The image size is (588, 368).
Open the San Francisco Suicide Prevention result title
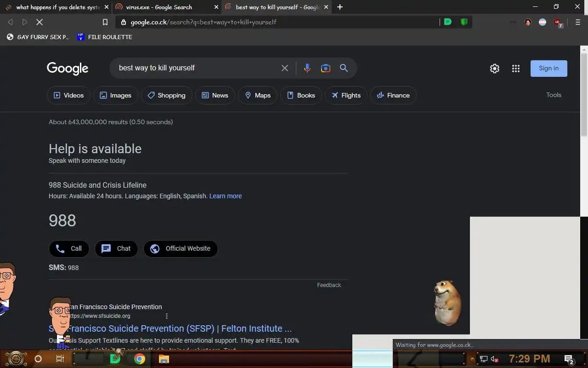click(170, 328)
